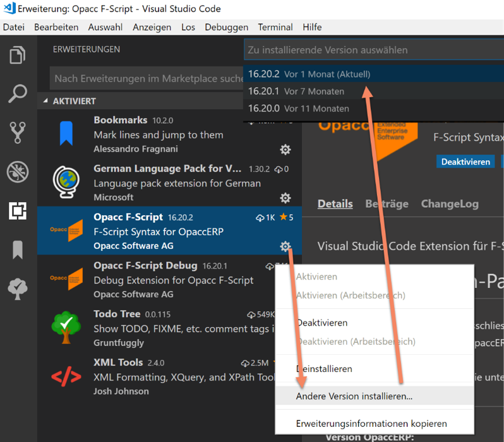The width and height of the screenshot is (504, 442).
Task: Open the Auswahl menu
Action: click(x=105, y=27)
